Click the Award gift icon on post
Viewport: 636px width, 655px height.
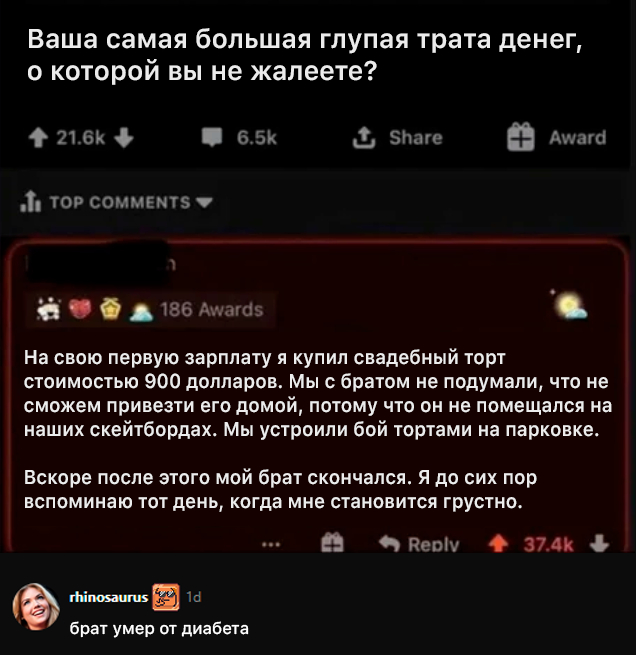pos(520,137)
